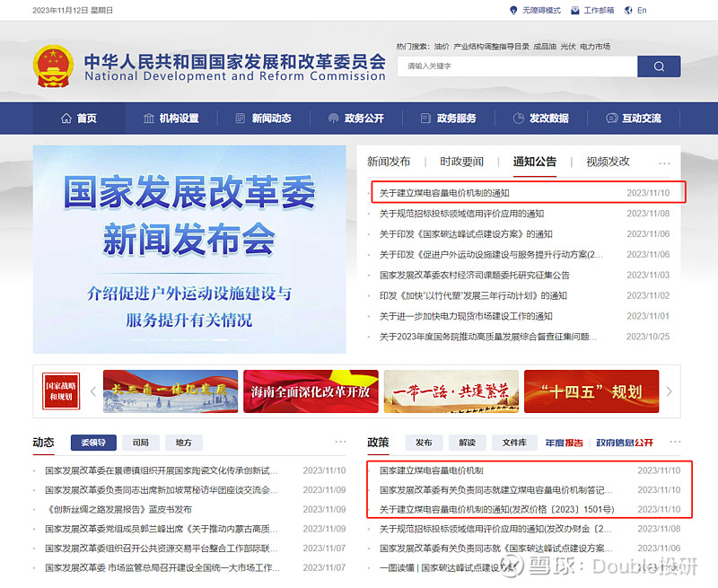Click the "十四五"规划 banner
Image resolution: width=718 pixels, height=588 pixels.
(591, 391)
